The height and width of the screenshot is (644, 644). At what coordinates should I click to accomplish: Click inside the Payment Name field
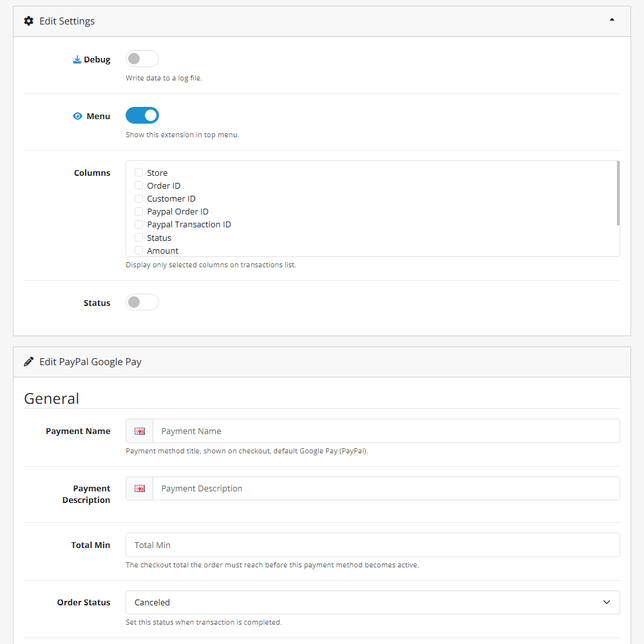click(x=386, y=431)
